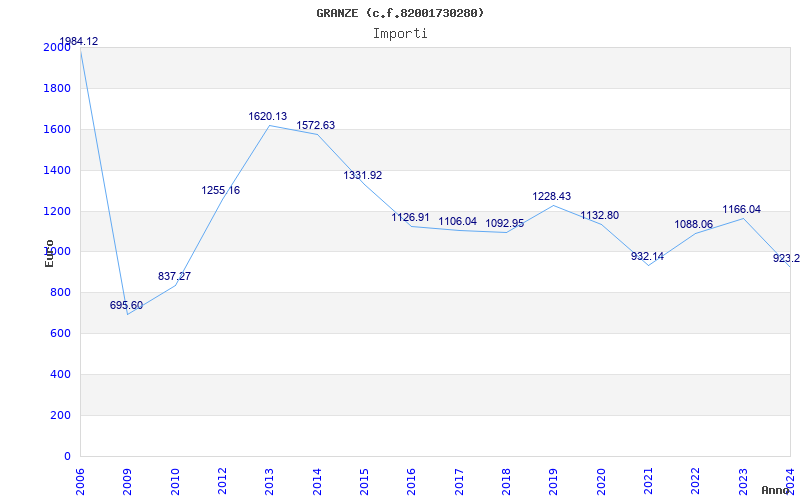Click the 2018 x-axis year label
The width and height of the screenshot is (800, 500).
[x=506, y=482]
